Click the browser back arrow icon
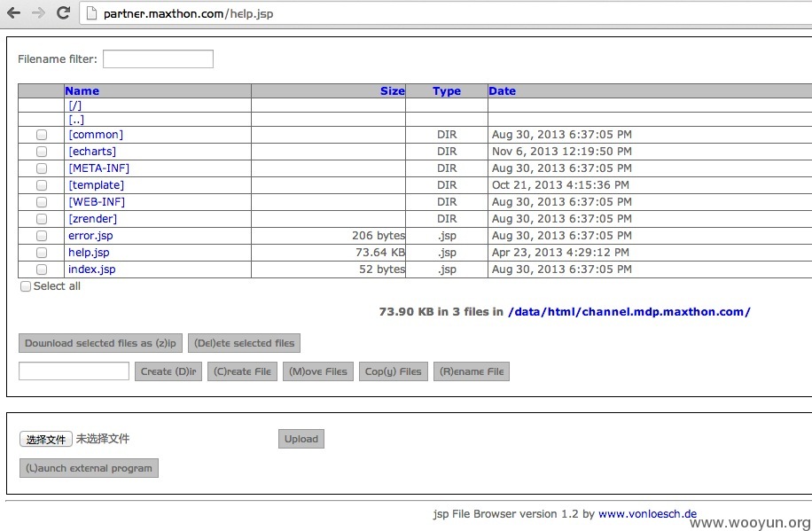Viewport: 812px width, 531px height. tap(14, 13)
